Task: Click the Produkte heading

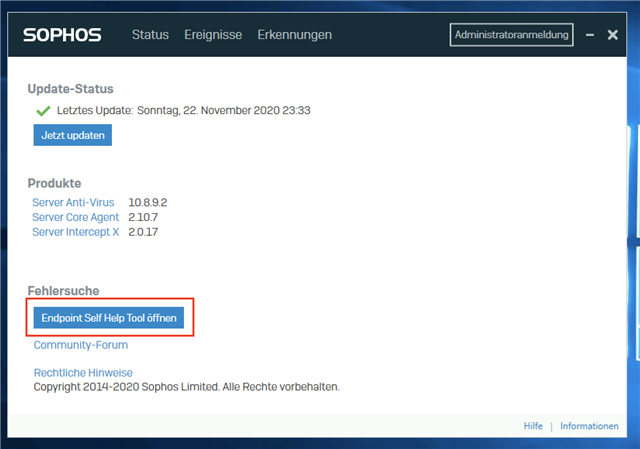Action: point(54,183)
